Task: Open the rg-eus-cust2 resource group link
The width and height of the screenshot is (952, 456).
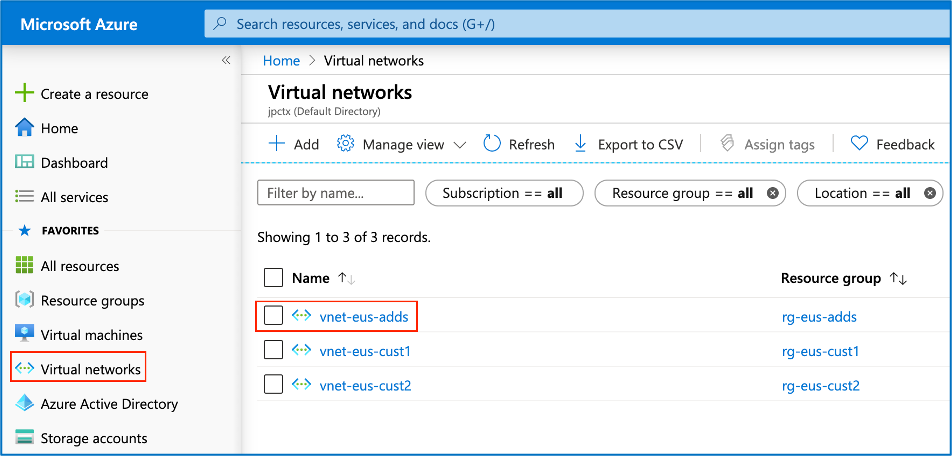Action: pos(820,386)
